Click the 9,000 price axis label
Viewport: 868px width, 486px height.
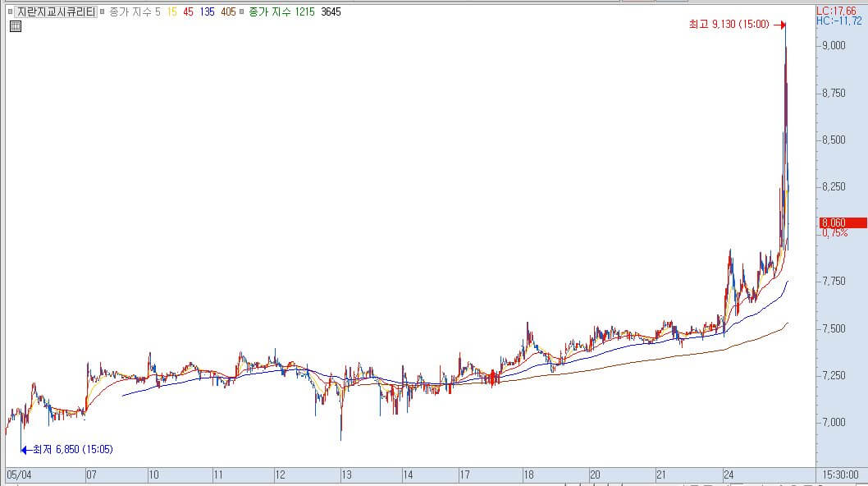834,45
